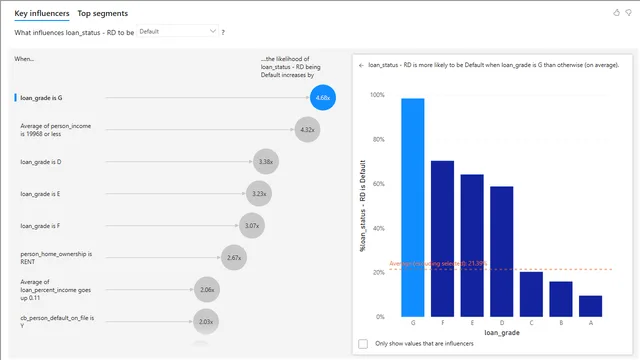Select the 4.68x influencer bubble
640x360 pixels.
323,98
